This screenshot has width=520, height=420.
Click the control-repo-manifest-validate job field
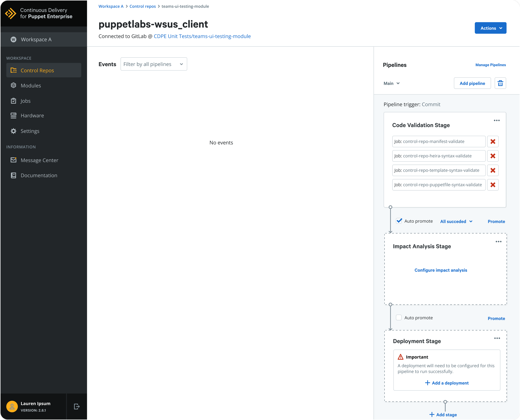point(439,142)
